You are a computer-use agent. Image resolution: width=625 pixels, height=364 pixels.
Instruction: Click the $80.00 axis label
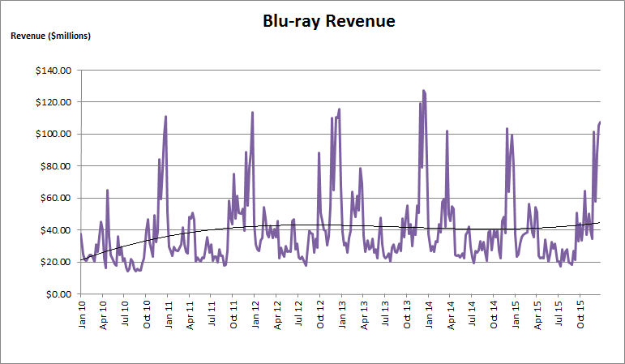(55, 166)
